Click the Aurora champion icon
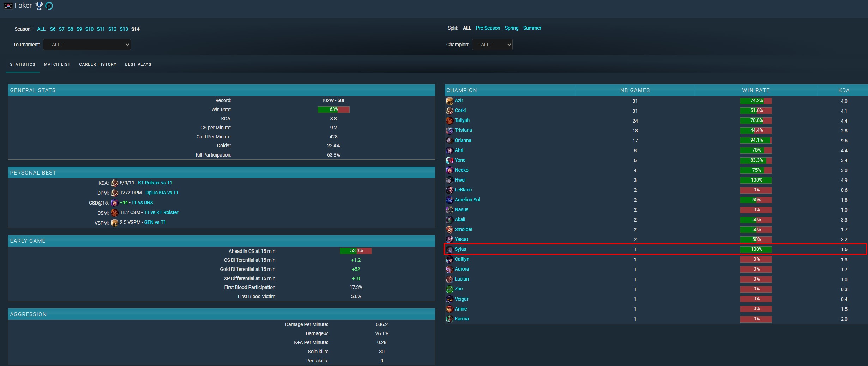This screenshot has height=366, width=868. (450, 270)
